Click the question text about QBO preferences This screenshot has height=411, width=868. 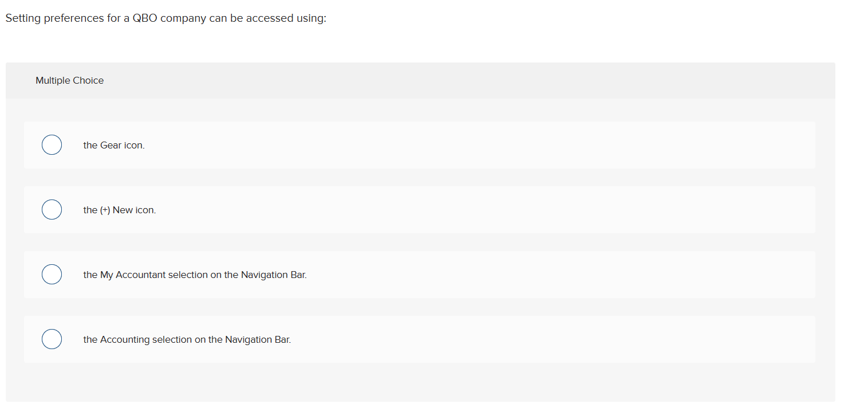point(165,18)
